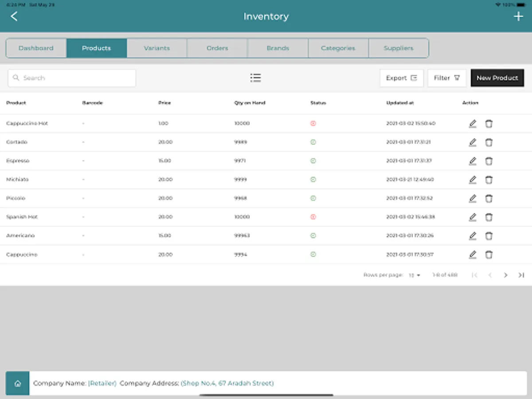
Task: Open the edit pencil for Espresso
Action: click(473, 161)
